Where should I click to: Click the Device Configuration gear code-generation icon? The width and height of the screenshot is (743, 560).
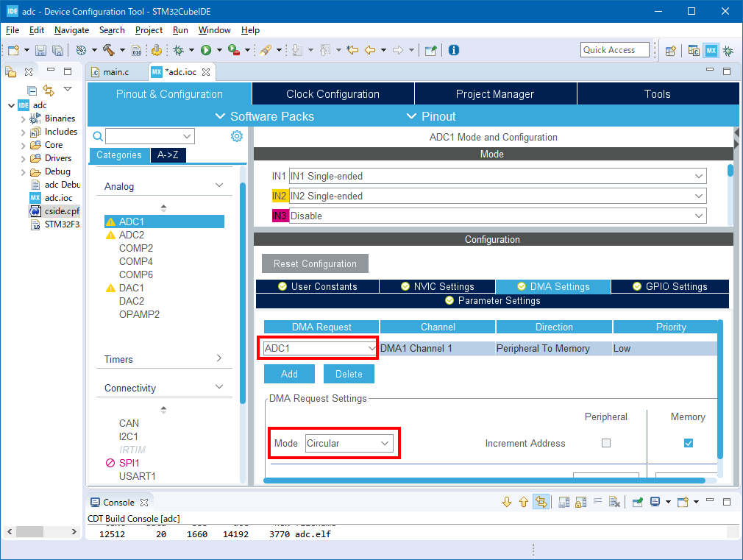pos(157,50)
